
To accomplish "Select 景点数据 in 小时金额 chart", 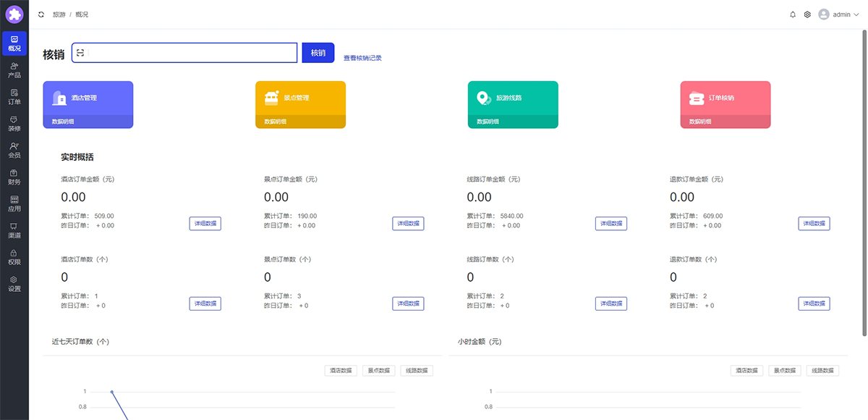I will click(x=785, y=371).
